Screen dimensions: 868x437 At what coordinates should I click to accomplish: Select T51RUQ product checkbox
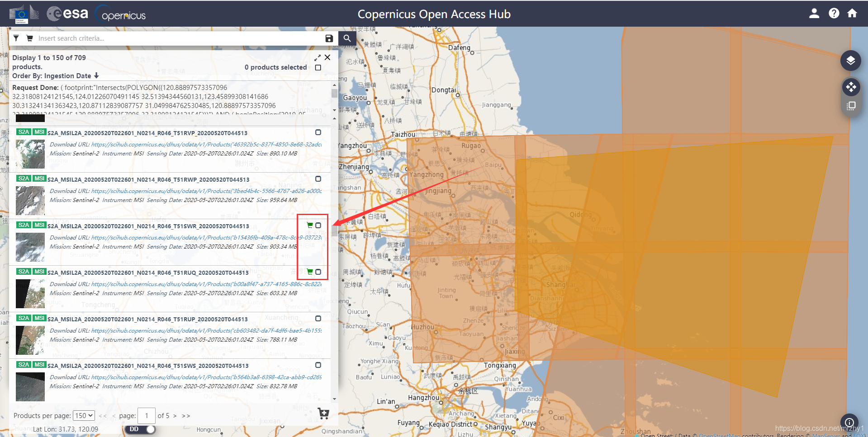[318, 272]
